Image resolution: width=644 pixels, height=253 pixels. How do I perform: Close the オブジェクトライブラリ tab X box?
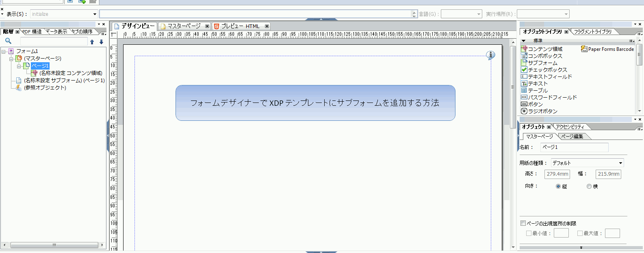coord(566,32)
